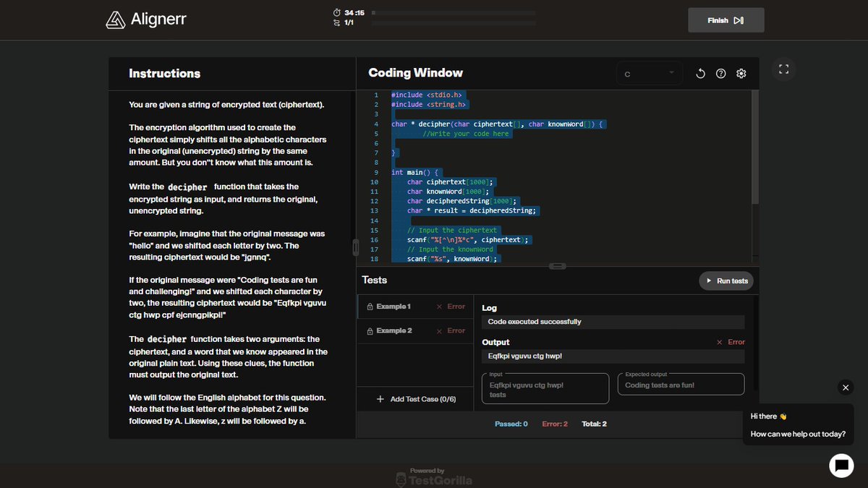Click the test Input field
Viewport: 868px width, 488px height.
click(x=545, y=388)
